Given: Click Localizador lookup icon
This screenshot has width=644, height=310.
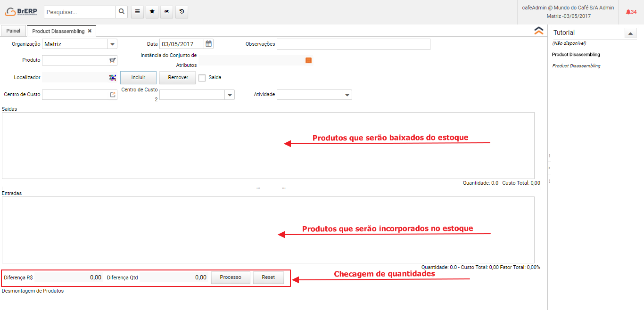Looking at the screenshot, I should point(112,77).
